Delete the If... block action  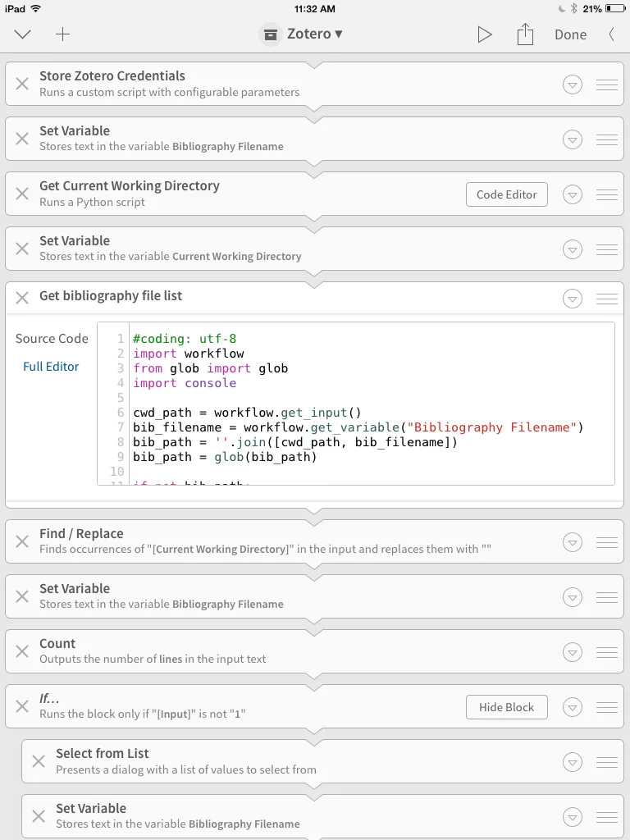click(22, 706)
